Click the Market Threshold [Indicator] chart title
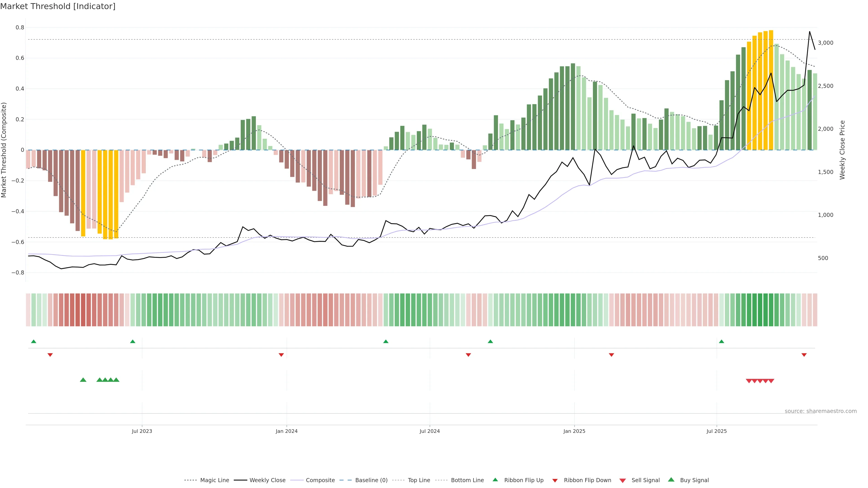Image resolution: width=868 pixels, height=488 pixels. 58,6
